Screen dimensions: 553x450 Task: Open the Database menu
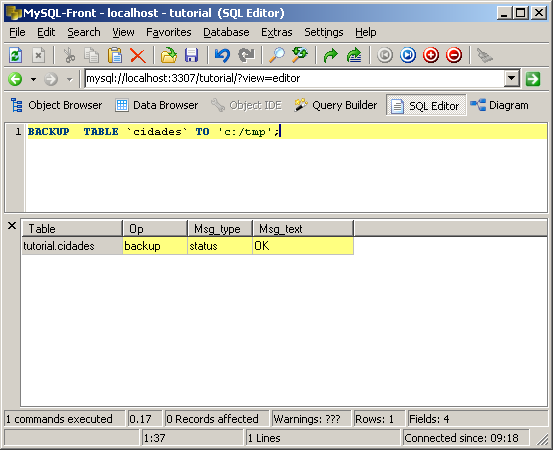pos(226,32)
